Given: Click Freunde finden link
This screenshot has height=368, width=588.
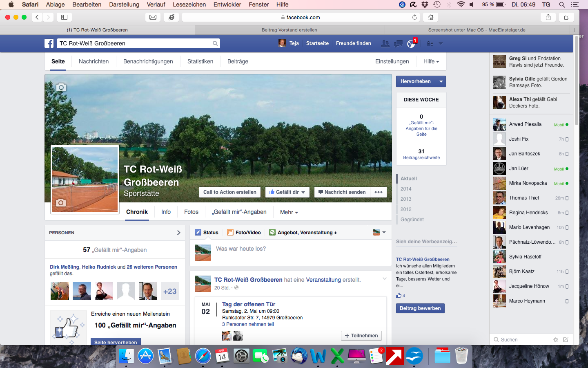Looking at the screenshot, I should [x=354, y=43].
